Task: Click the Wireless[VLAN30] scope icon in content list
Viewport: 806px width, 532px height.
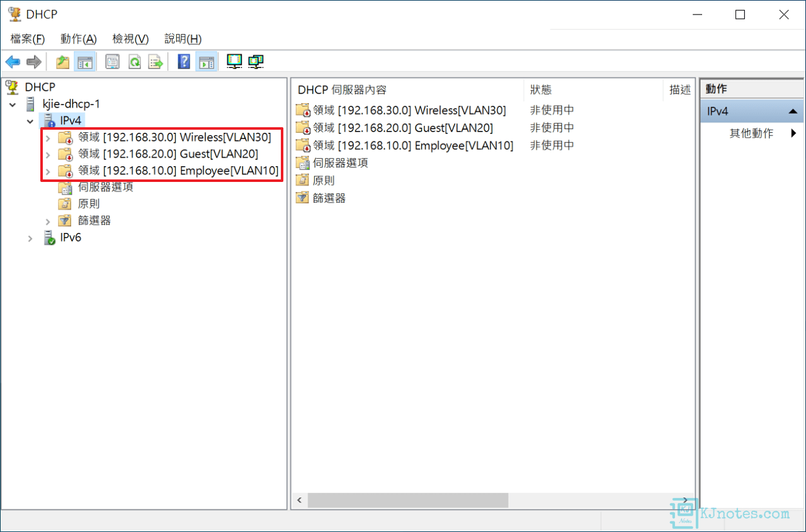Action: tap(303, 110)
